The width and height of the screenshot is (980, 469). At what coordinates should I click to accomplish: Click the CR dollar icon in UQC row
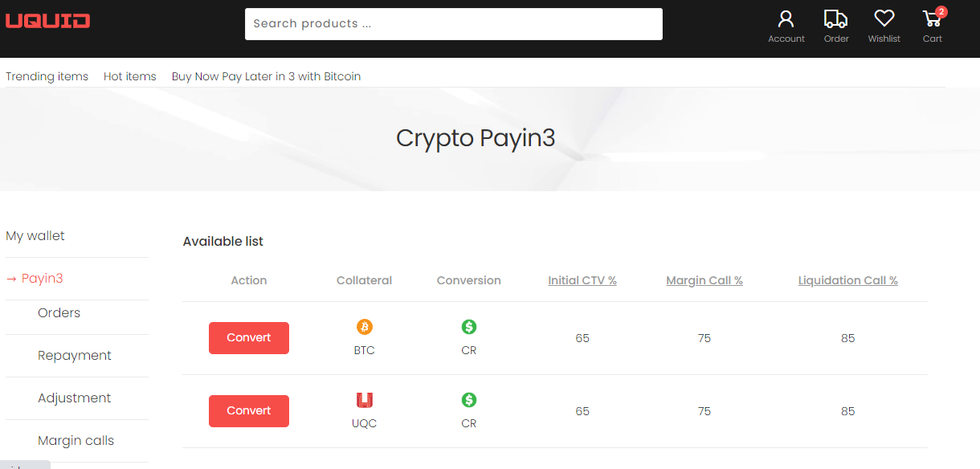point(469,400)
